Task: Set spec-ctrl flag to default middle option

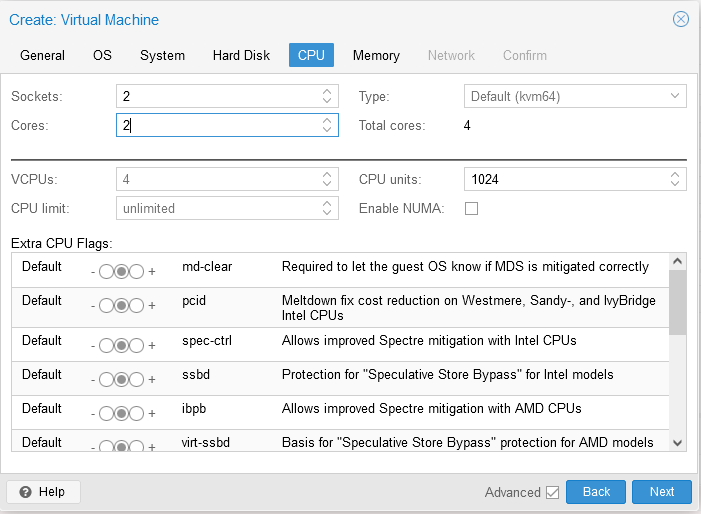Action: pyautogui.click(x=122, y=345)
